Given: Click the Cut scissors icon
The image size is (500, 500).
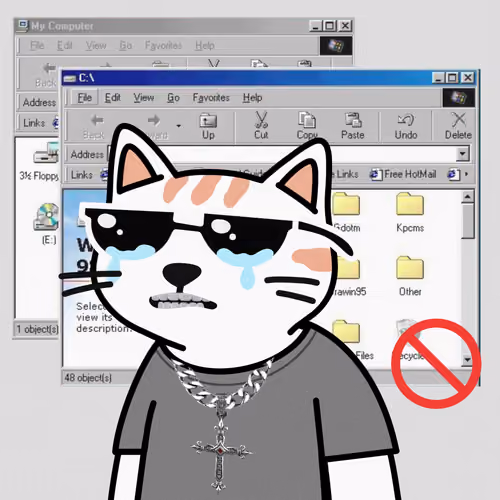Looking at the screenshot, I should pos(261,120).
